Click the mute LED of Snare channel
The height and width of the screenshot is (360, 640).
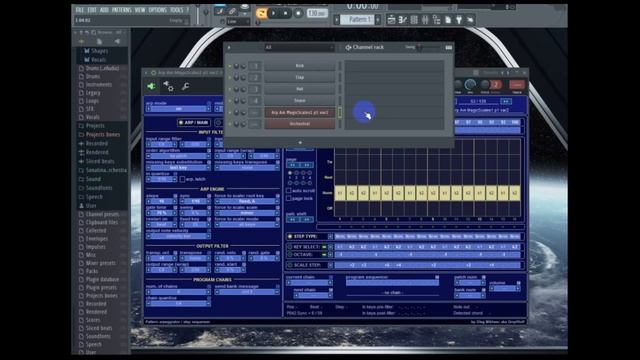(230, 100)
